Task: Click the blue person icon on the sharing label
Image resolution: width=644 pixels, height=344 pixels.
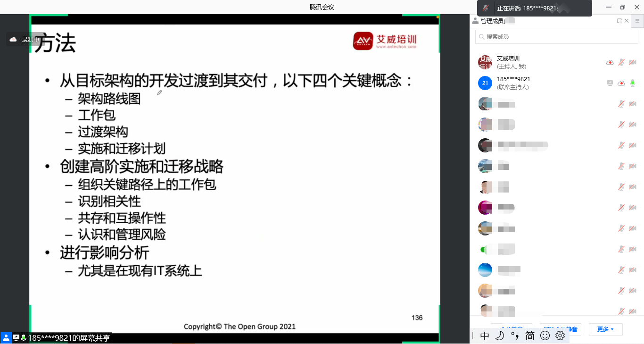Action: (x=6, y=338)
